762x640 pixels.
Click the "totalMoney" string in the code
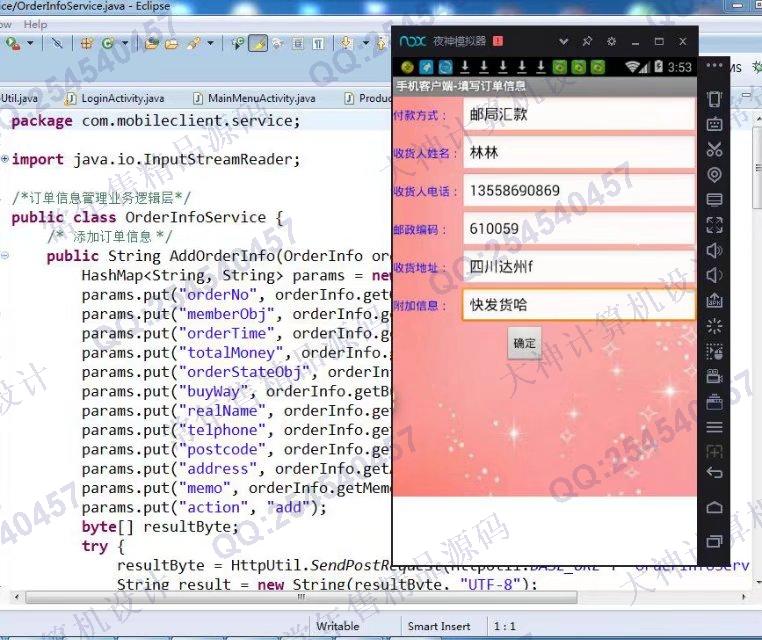coord(231,352)
